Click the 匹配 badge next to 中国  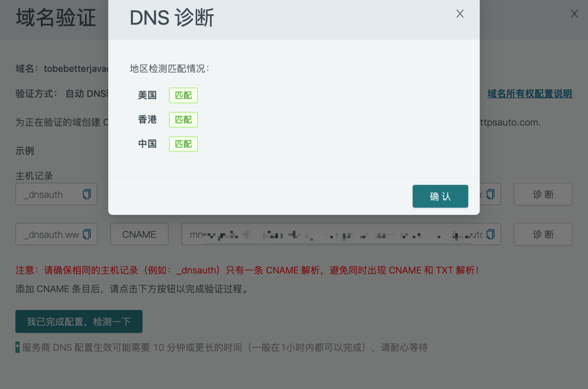(183, 144)
